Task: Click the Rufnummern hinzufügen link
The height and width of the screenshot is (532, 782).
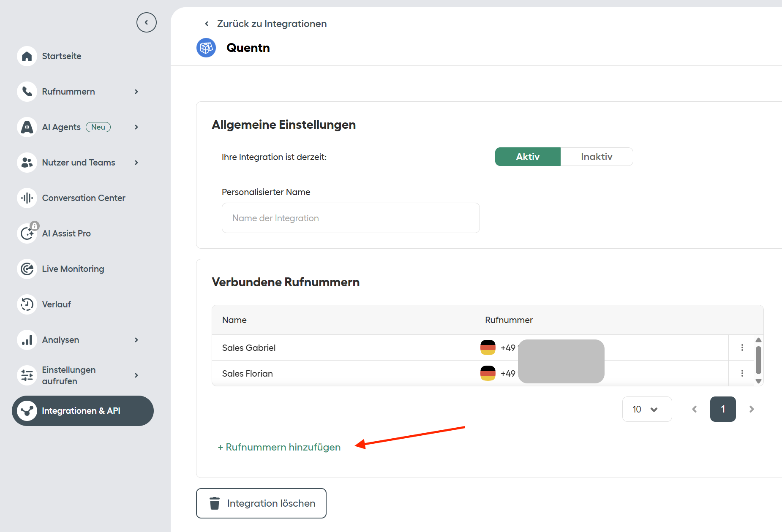Action: [279, 447]
